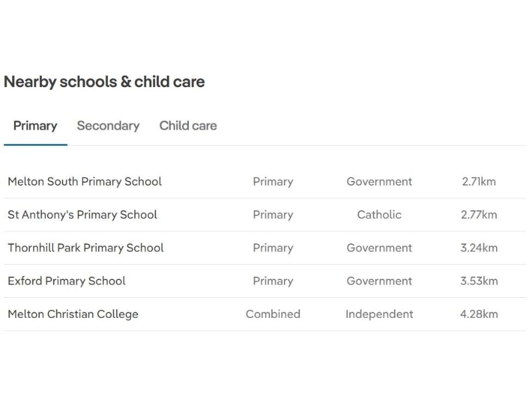Click the 2.71km distance value
The image size is (532, 399).
(x=479, y=182)
